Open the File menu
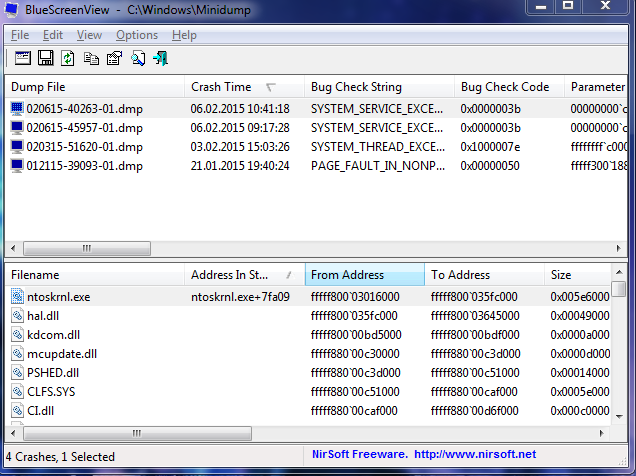Image resolution: width=636 pixels, height=476 pixels. click(x=20, y=35)
